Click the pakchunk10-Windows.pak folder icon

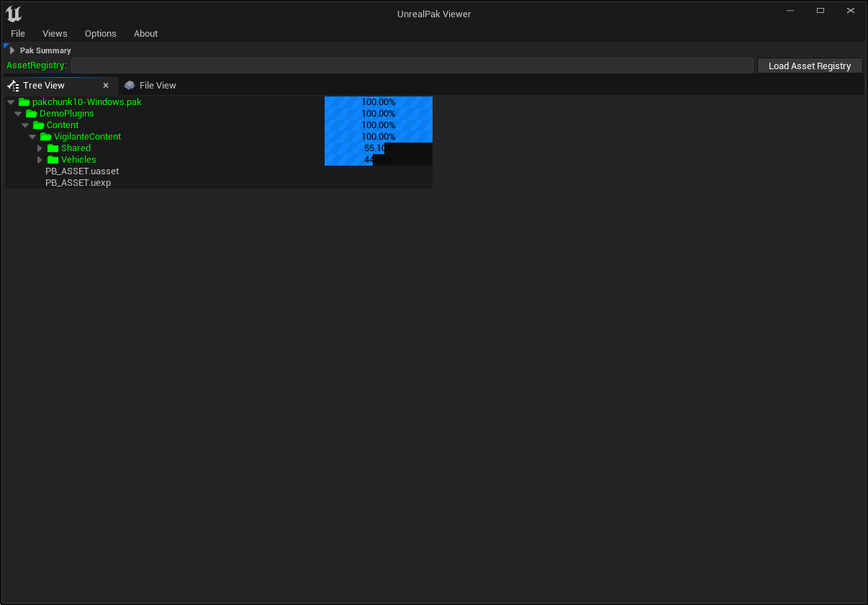24,102
